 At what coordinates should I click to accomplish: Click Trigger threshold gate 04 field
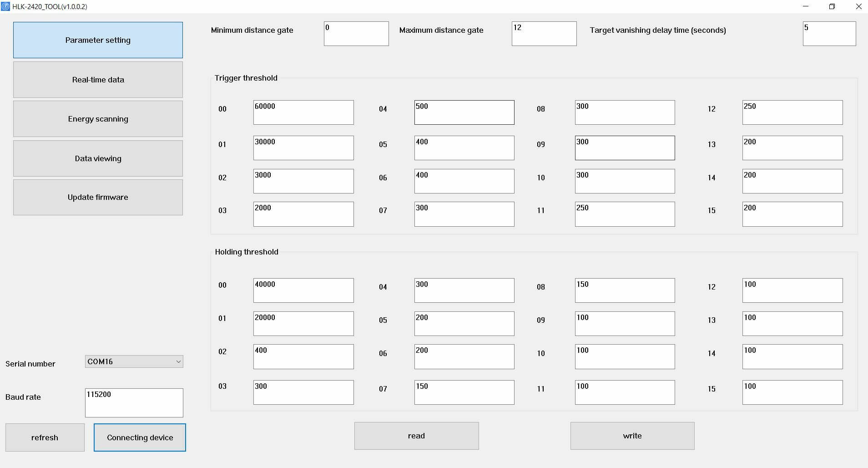click(x=464, y=112)
